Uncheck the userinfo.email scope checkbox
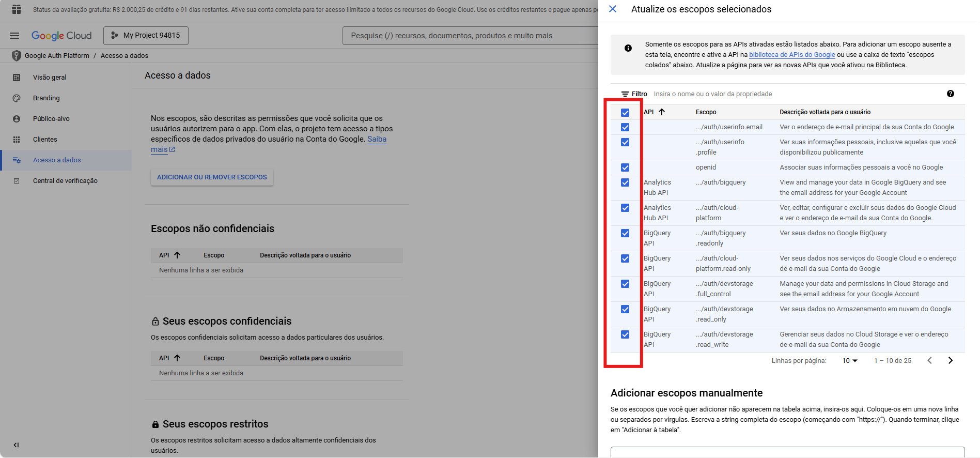Viewport: 980px width, 458px height. click(x=625, y=127)
